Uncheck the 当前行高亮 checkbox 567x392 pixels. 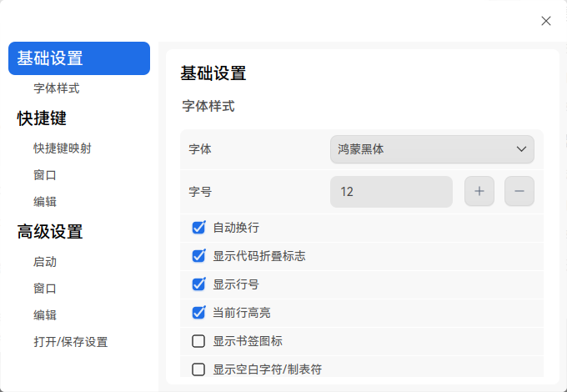(198, 313)
